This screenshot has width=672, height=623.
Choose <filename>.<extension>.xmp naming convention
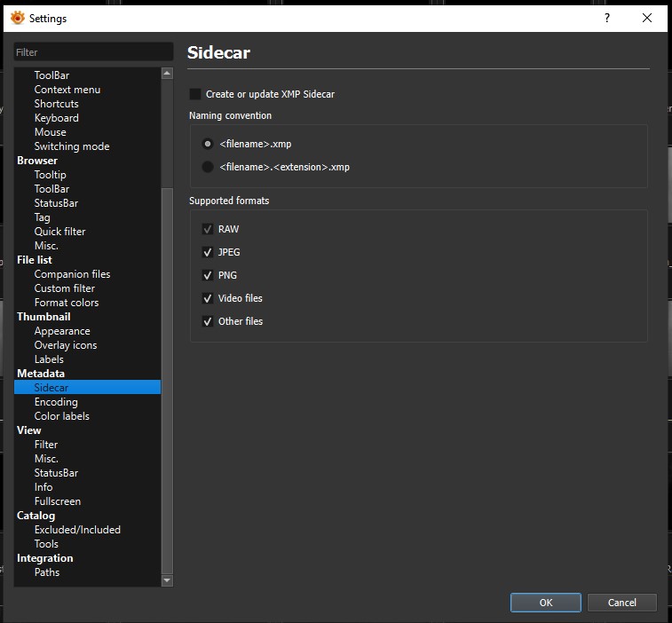[x=208, y=167]
